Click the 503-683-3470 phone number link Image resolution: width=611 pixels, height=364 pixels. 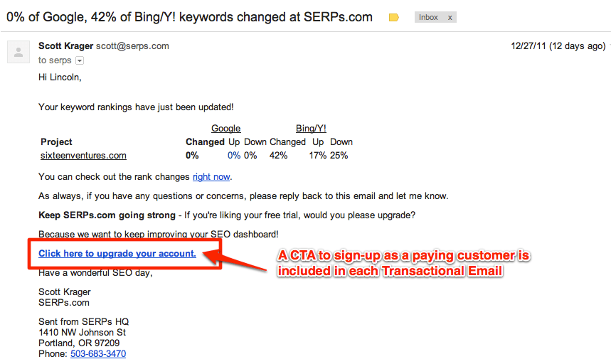[x=98, y=353]
